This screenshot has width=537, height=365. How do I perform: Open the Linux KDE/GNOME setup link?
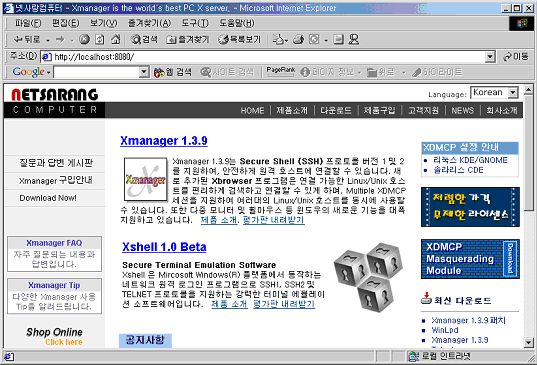[x=470, y=160]
